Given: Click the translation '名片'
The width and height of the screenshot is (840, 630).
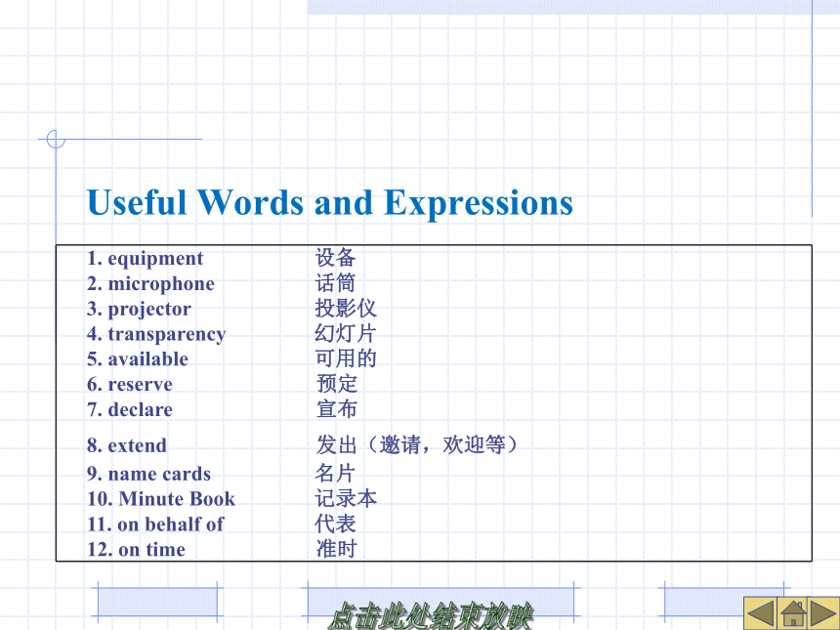Looking at the screenshot, I should [335, 473].
